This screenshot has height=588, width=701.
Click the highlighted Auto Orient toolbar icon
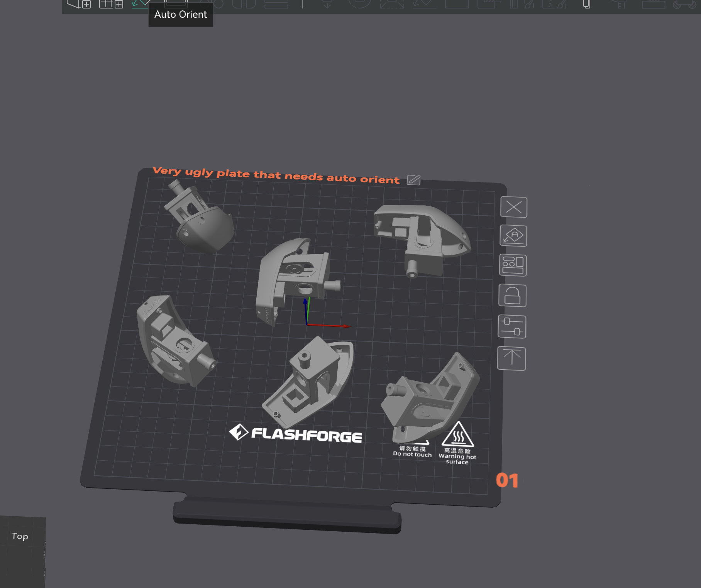coord(140,4)
